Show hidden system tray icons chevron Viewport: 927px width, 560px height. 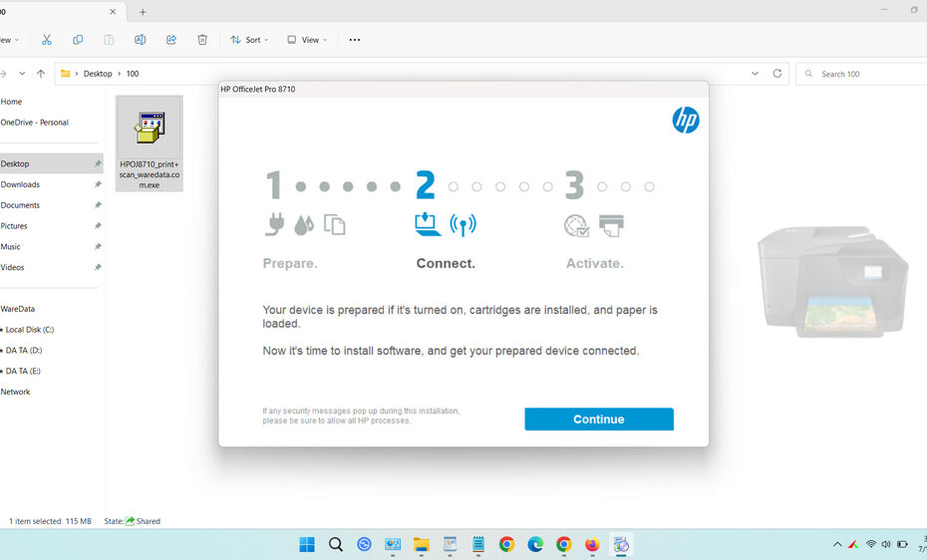coord(837,544)
